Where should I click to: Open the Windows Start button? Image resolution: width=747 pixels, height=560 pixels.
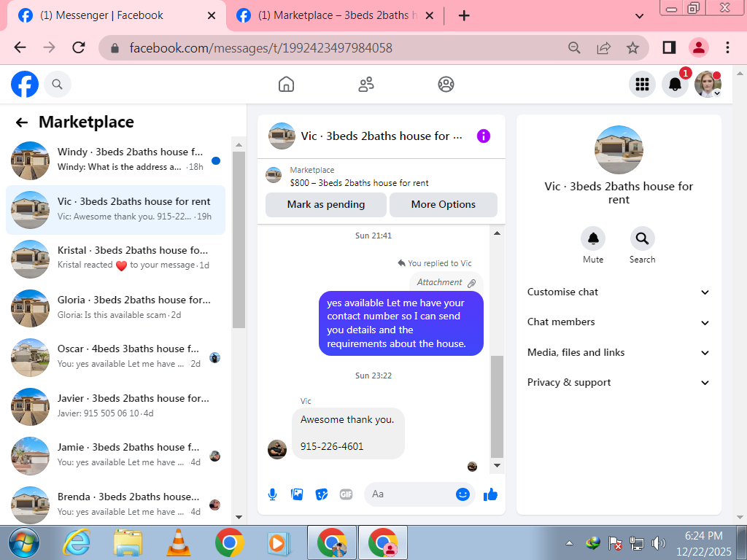pos(24,542)
